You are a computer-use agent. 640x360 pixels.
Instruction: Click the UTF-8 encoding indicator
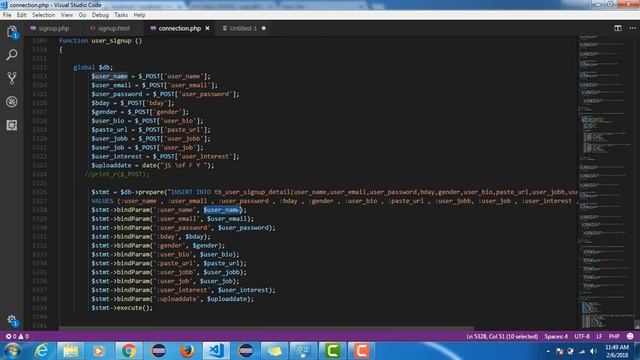[x=582, y=336]
